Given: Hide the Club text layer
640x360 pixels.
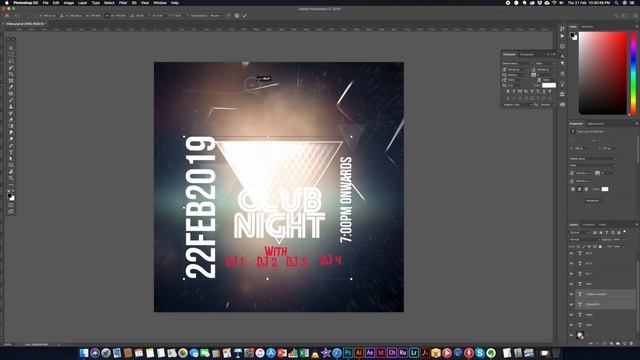Looking at the screenshot, I should (x=571, y=325).
